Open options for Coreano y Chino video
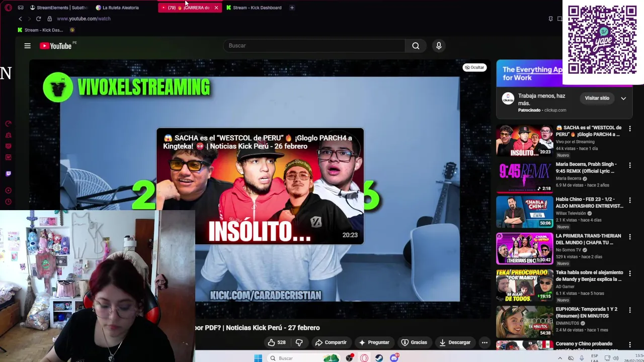Viewport: 644px width, 362px height. (629, 345)
